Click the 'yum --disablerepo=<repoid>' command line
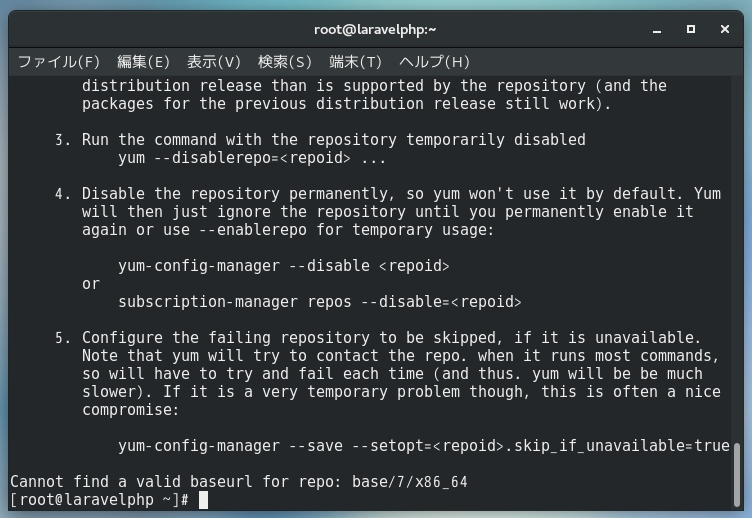 coord(252,158)
